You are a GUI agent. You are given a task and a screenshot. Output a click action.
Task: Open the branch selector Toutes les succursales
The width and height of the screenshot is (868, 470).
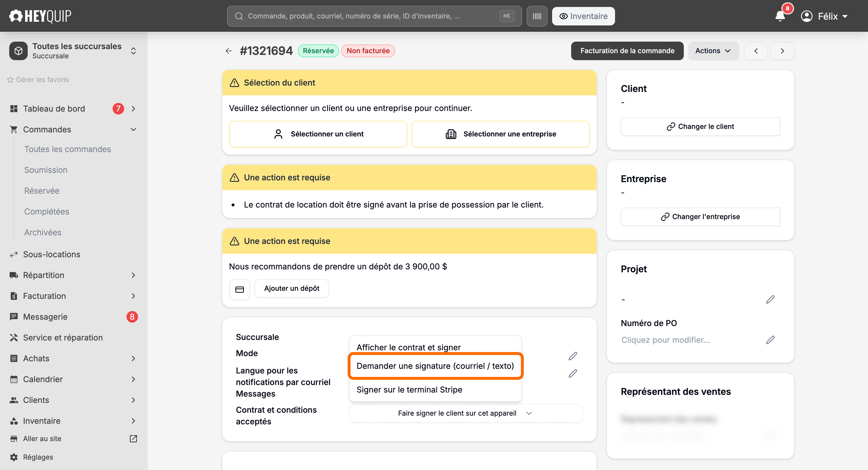(x=73, y=51)
